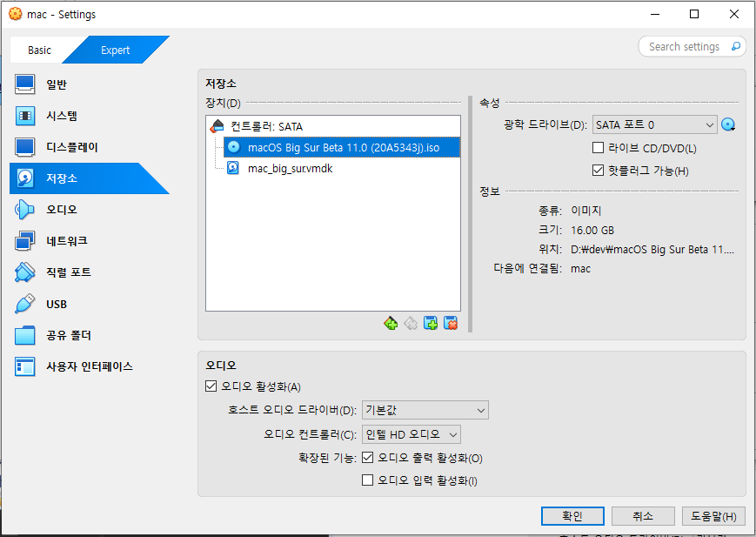Click the search magnifier icon
The height and width of the screenshot is (537, 756).
(736, 46)
